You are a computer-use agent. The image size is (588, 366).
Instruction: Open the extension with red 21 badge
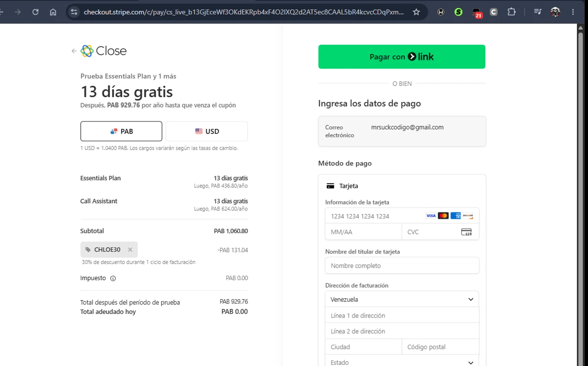coord(477,13)
